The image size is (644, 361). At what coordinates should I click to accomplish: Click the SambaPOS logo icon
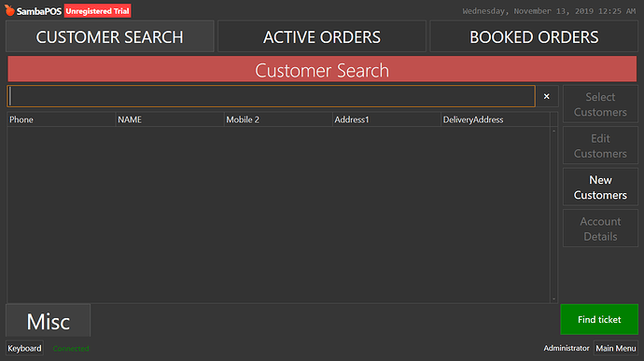point(9,10)
